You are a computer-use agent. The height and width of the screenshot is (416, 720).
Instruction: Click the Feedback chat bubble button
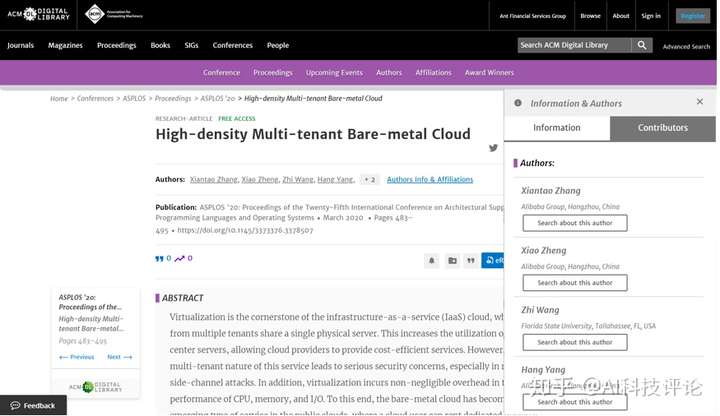[33, 405]
